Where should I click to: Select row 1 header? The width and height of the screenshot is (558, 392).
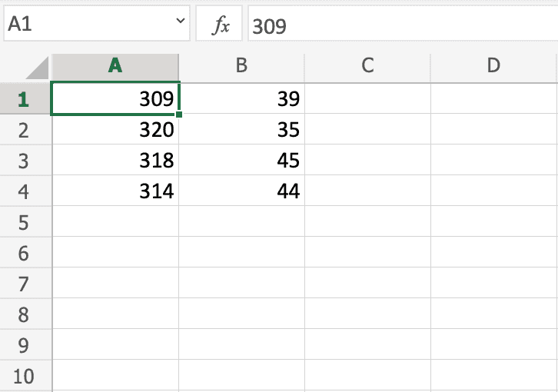pos(23,99)
